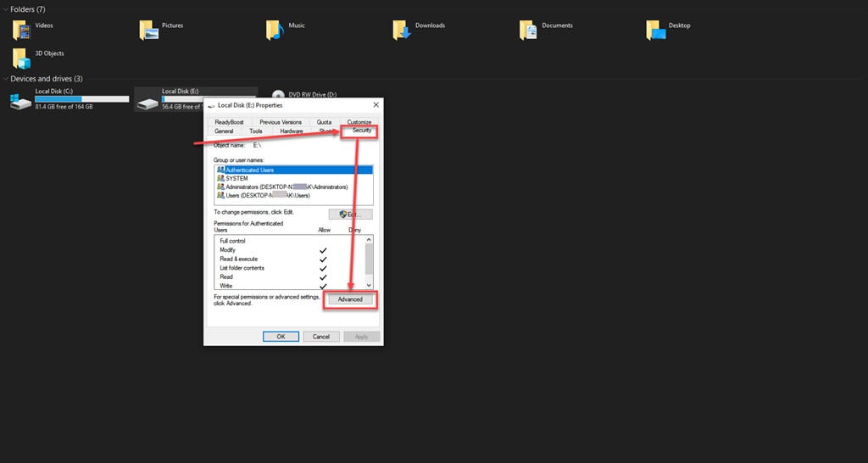Open Advanced security settings
Viewport: 868px width, 463px height.
(x=350, y=299)
